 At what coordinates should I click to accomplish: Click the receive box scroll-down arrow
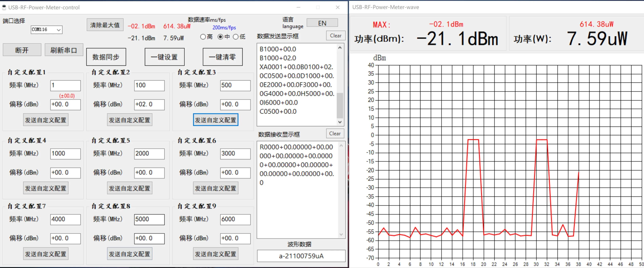341,234
